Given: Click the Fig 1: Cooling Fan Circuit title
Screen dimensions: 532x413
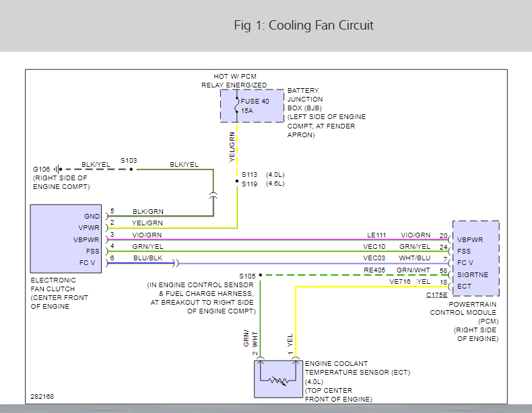Looking at the screenshot, I should (x=304, y=25).
